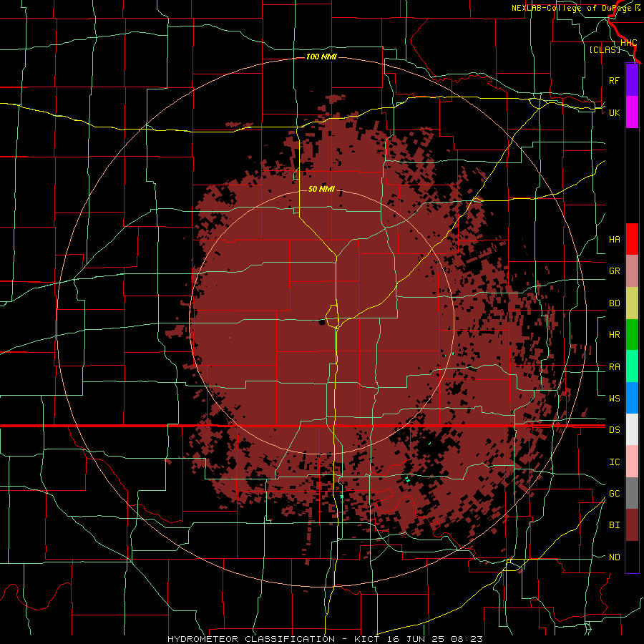Select the gray GC ground clutter swatch

pos(632,493)
